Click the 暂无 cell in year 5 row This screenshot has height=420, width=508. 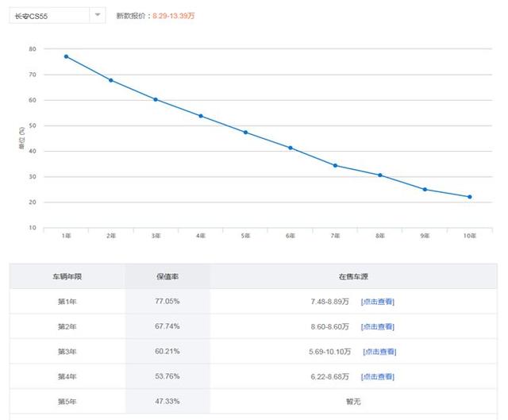pos(353,402)
